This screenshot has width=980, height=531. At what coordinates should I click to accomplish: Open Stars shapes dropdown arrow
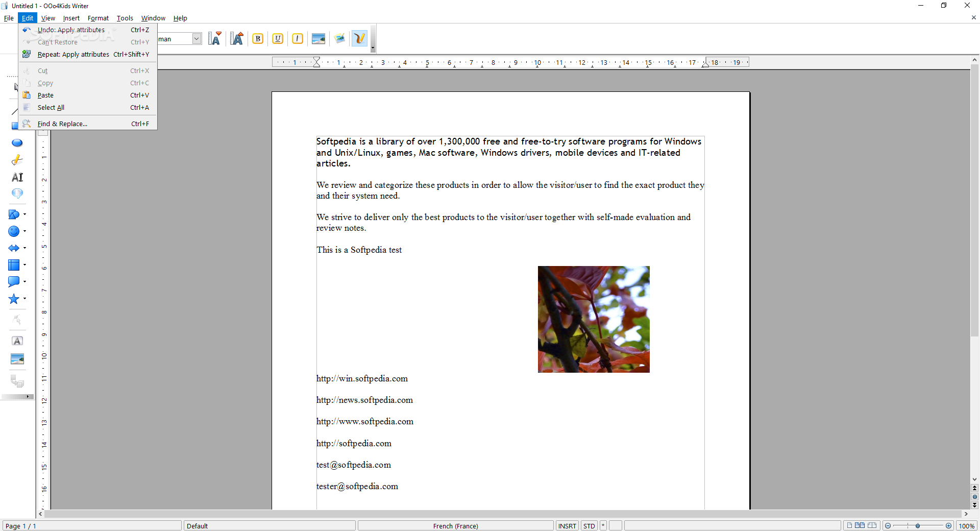click(x=24, y=299)
